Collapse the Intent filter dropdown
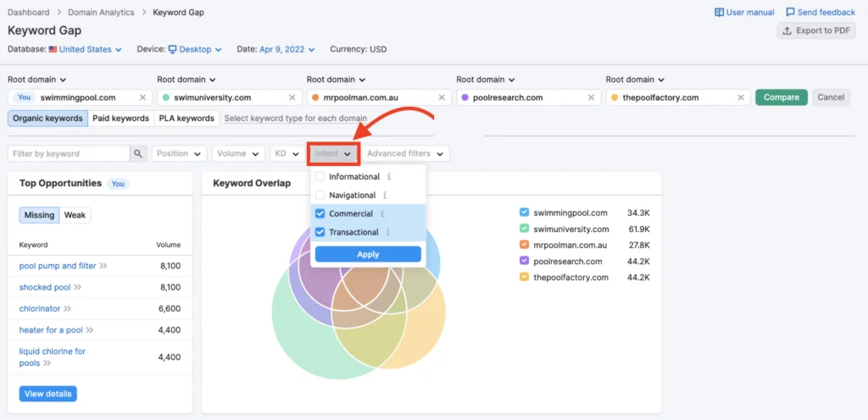The height and width of the screenshot is (420, 868). 334,153
